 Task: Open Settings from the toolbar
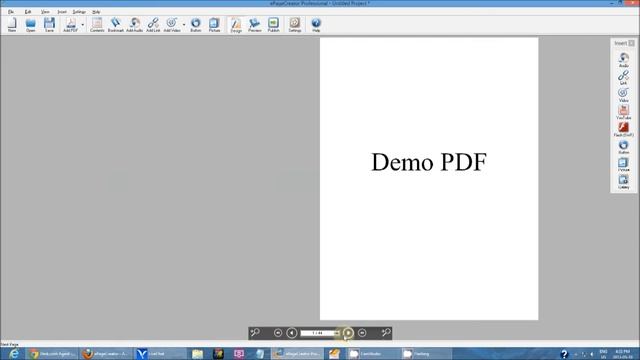(x=295, y=25)
